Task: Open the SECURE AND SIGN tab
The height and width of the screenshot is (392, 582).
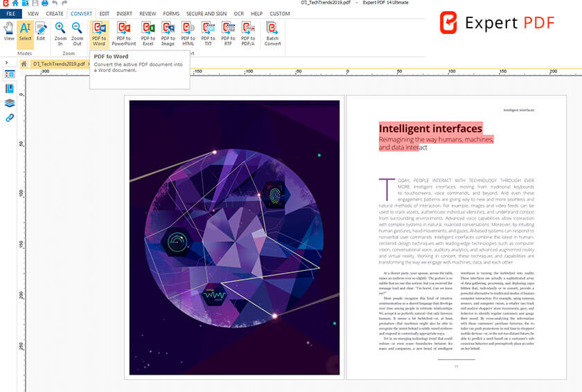Action: (206, 13)
